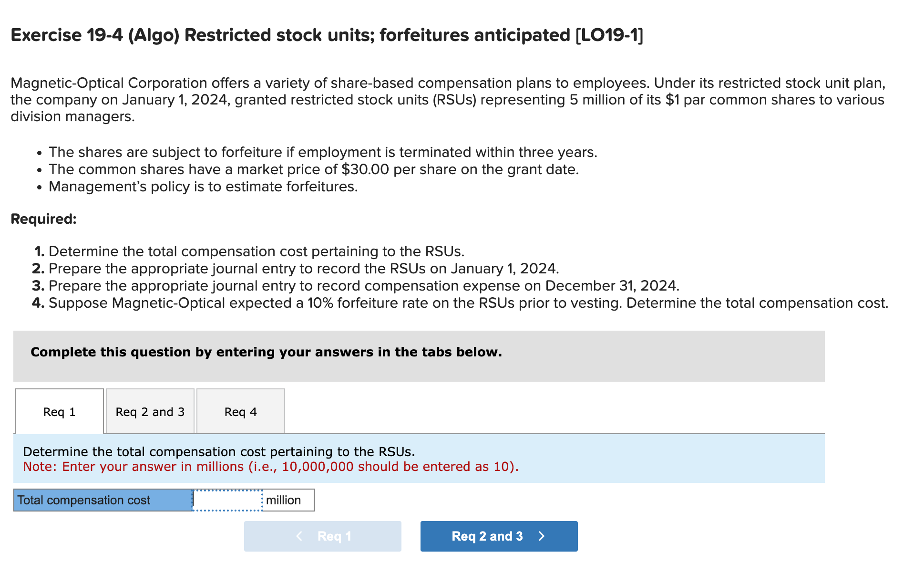Click the grayed-out Req 1 back button

pyautogui.click(x=322, y=536)
